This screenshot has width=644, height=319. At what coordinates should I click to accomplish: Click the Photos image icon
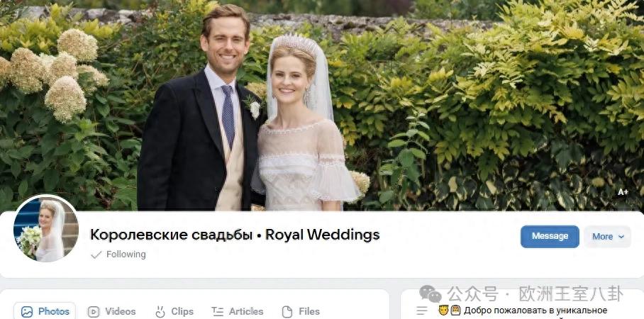(27, 312)
